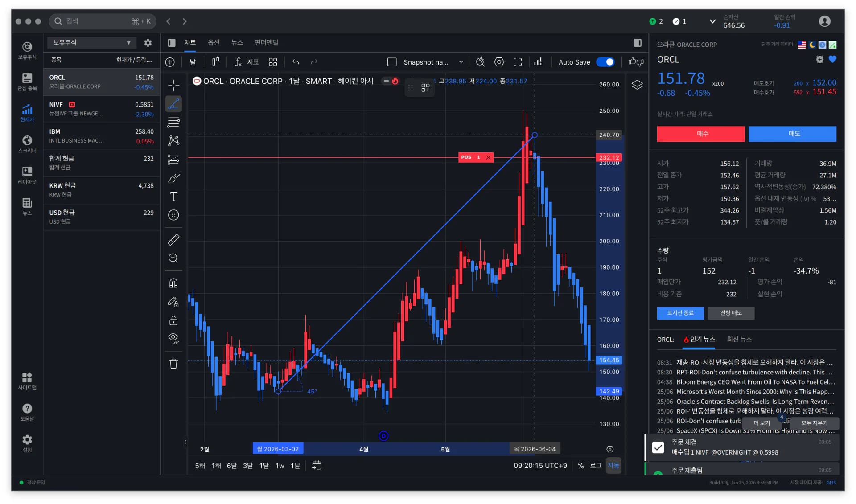Image resolution: width=856 pixels, height=504 pixels.
Task: Pick the text annotation tool
Action: [173, 197]
